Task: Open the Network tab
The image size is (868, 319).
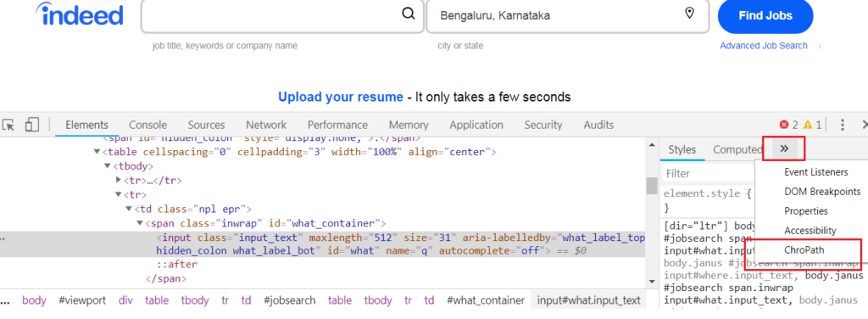Action: [x=266, y=125]
